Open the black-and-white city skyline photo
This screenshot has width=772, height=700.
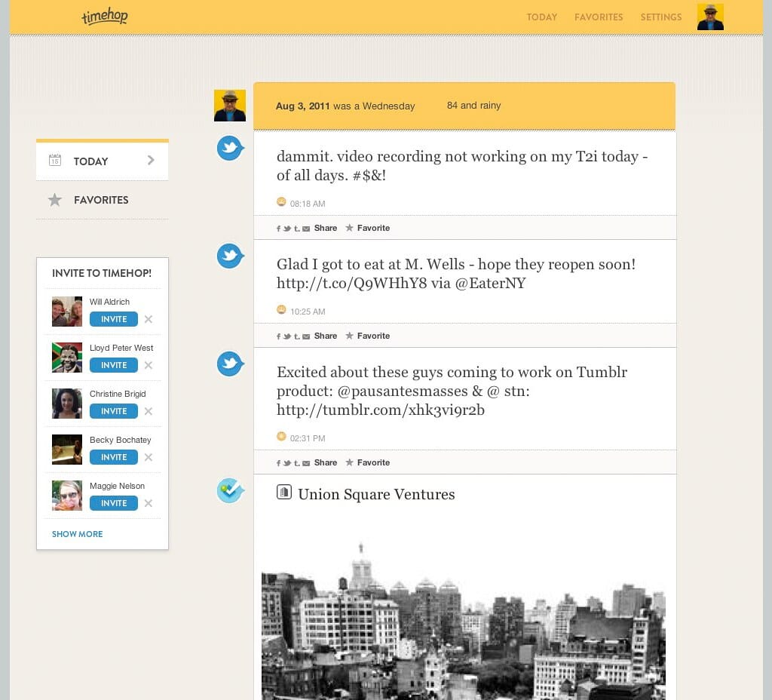tap(464, 621)
